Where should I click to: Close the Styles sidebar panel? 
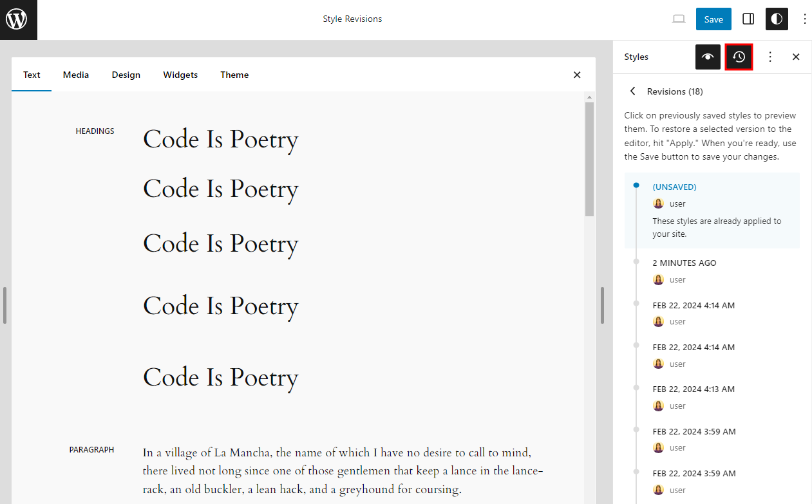[796, 57]
